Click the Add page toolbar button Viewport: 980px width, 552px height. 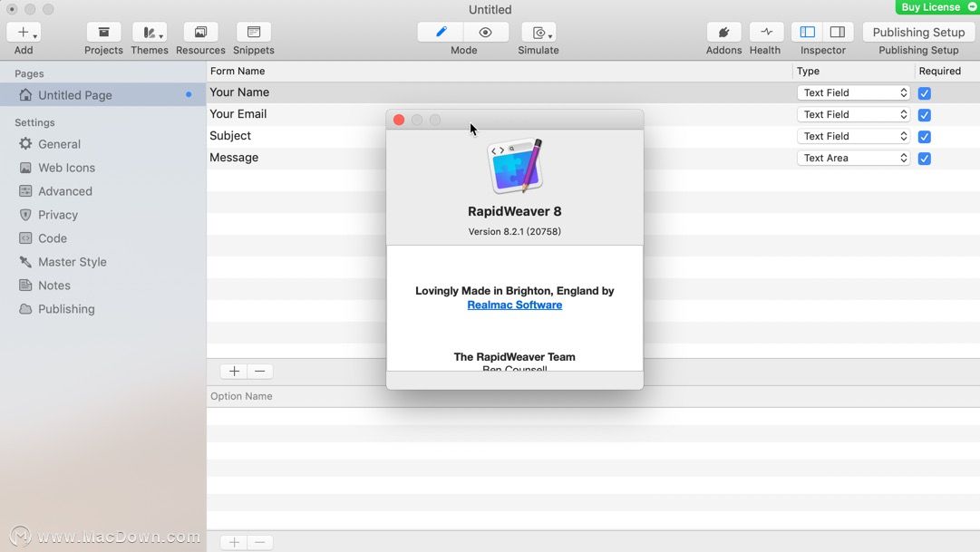pyautogui.click(x=24, y=33)
